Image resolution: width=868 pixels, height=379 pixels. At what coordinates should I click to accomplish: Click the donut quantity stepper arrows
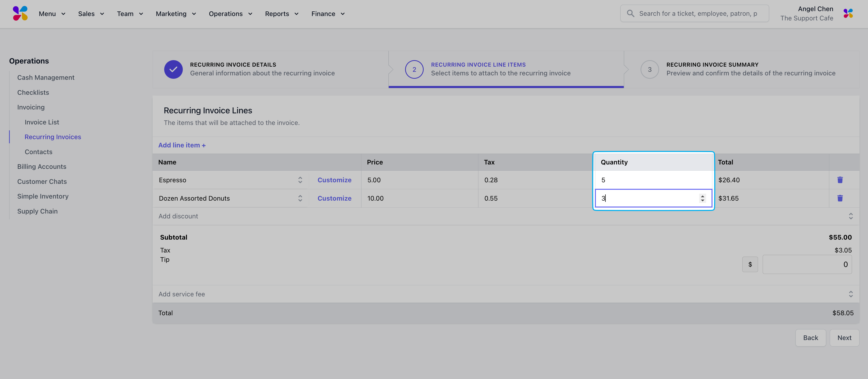(x=702, y=199)
